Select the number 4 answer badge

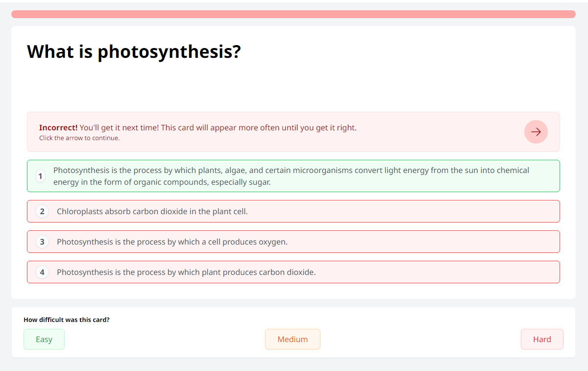click(42, 272)
